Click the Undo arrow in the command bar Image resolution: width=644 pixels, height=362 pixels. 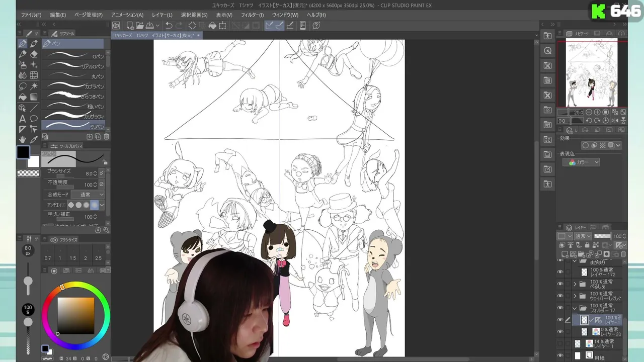point(169,26)
